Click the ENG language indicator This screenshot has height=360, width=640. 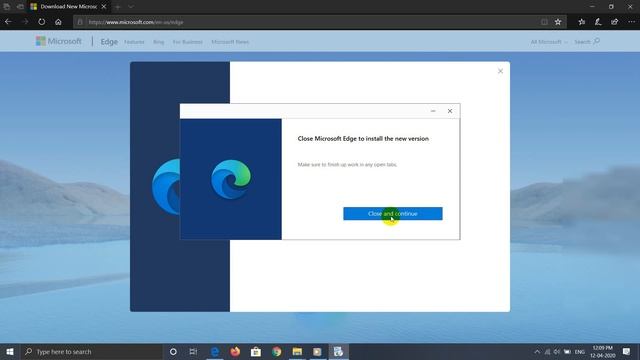click(580, 352)
